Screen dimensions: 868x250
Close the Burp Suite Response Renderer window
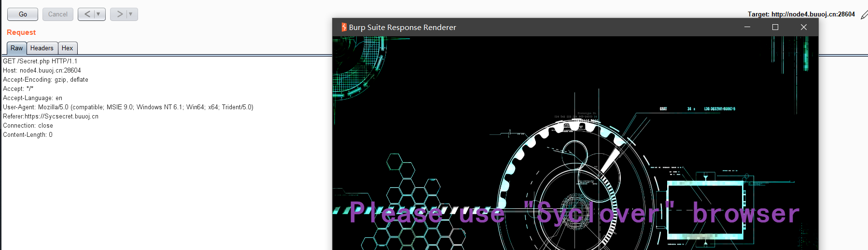[804, 27]
